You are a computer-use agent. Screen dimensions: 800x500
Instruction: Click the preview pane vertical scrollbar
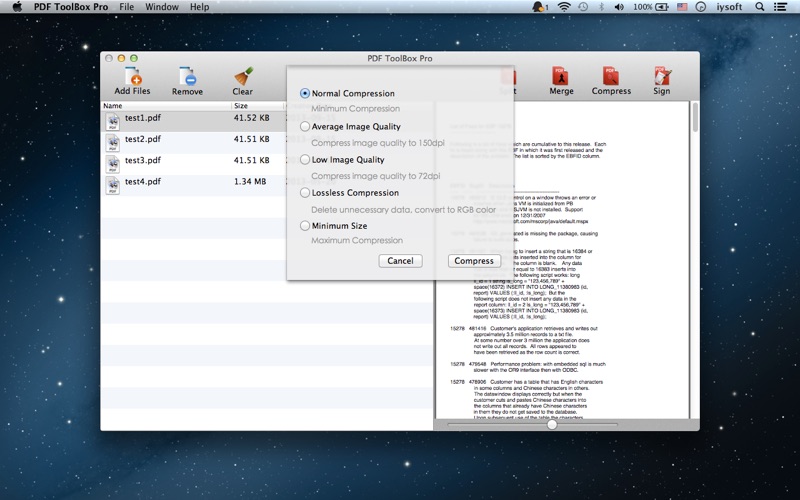pos(694,117)
